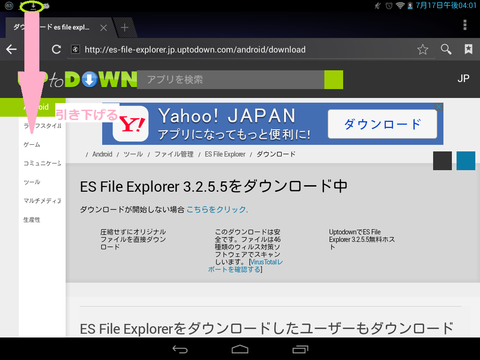Tap the alarm icon in status bar
Screen dimensions: 480x360
[389, 6]
